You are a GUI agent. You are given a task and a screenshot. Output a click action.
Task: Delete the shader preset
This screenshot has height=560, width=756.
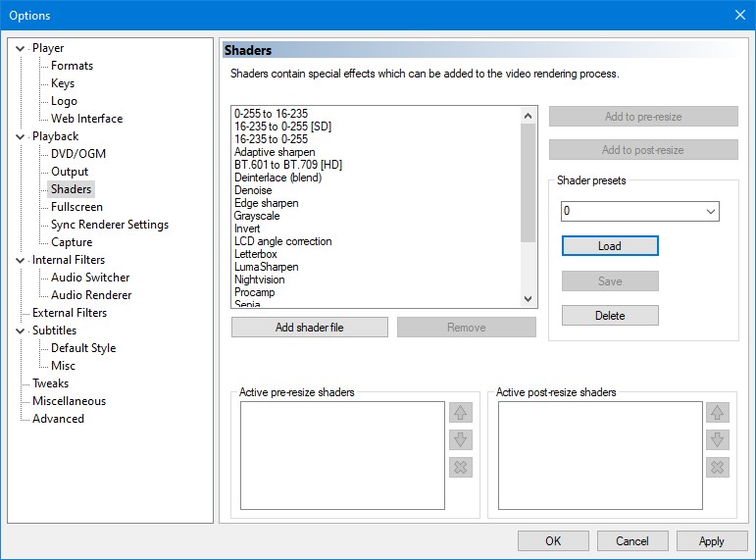610,316
